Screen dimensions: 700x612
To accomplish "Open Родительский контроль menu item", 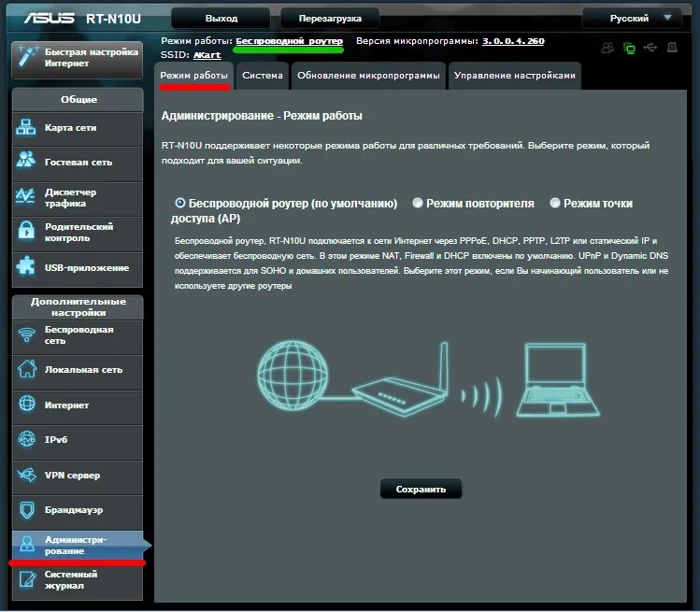I will click(78, 233).
